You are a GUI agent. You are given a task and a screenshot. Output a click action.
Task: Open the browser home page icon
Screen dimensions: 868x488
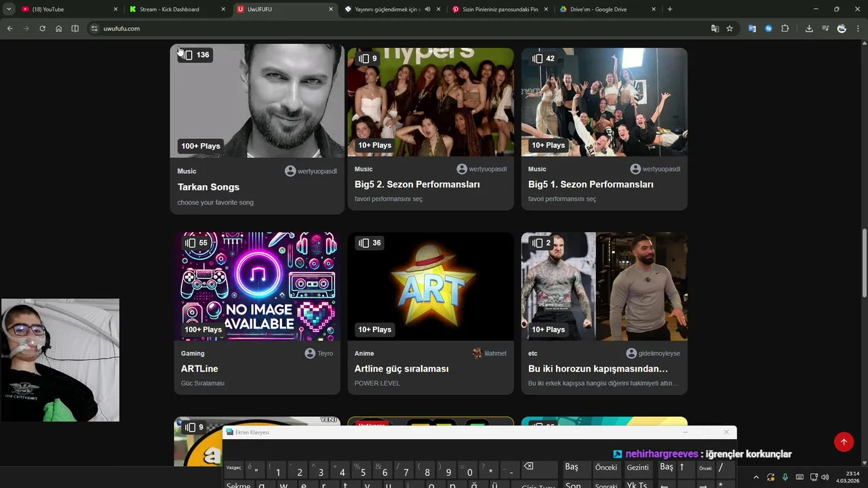[58, 28]
